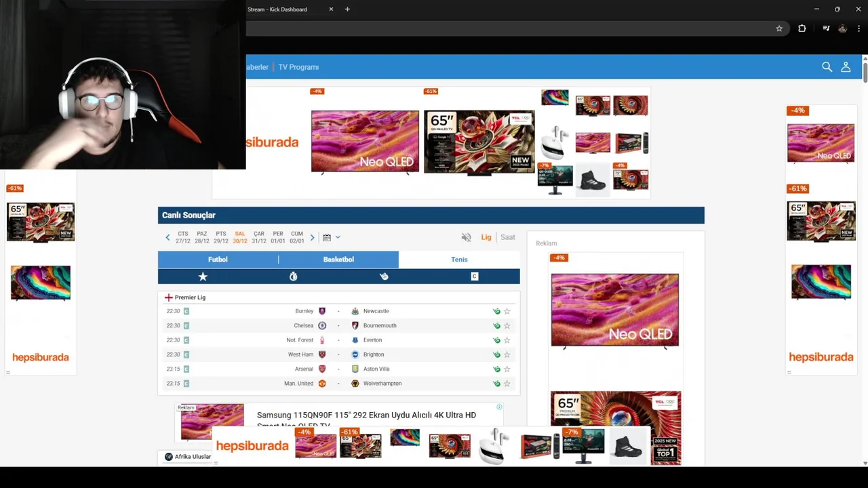This screenshot has height=488, width=868.
Task: Click the Aston Villa team name
Action: coord(376,369)
